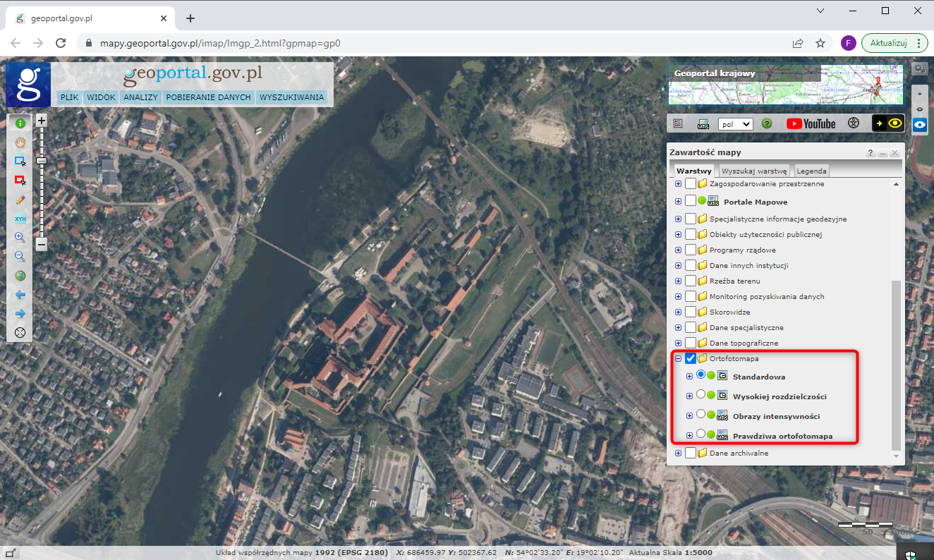
Task: Select the magnifier zoom-in tool
Action: (x=20, y=238)
